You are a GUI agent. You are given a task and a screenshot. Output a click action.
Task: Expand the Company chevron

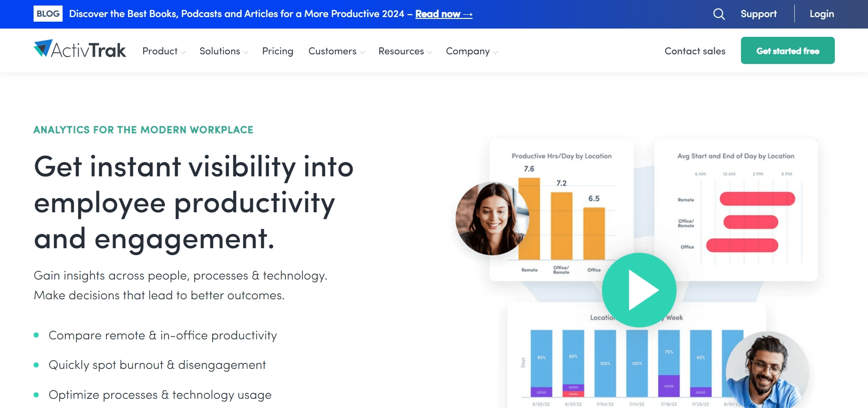(495, 52)
